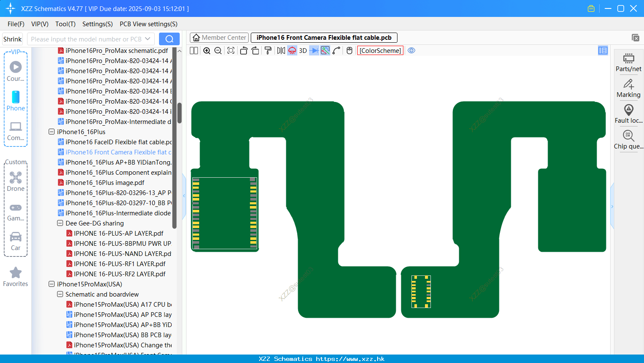
Task: Toggle the 3D view
Action: click(303, 51)
